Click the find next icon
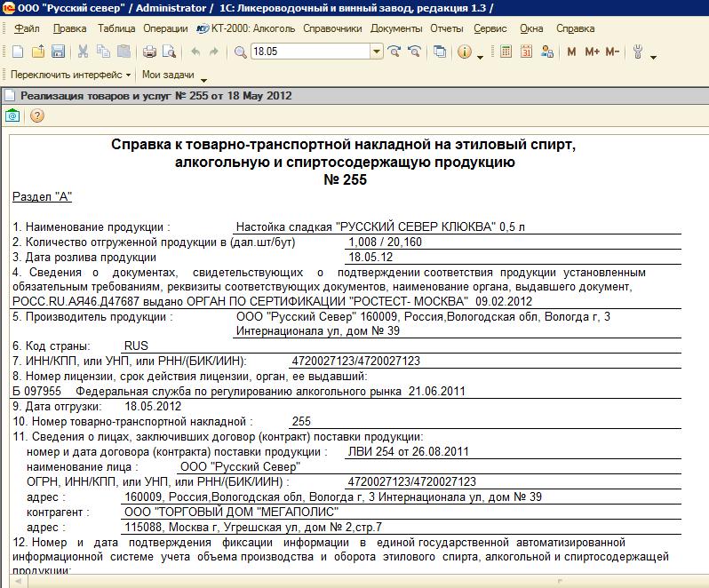The width and height of the screenshot is (709, 588). click(394, 52)
